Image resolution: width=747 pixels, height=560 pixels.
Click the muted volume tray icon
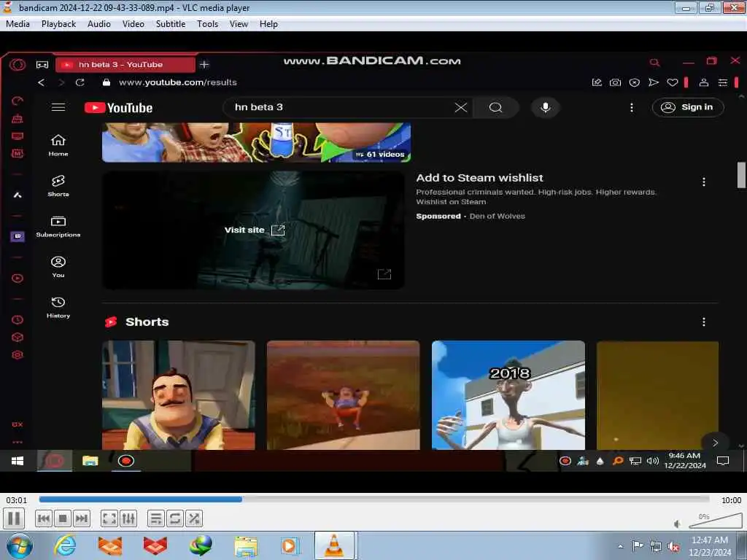pos(673,547)
